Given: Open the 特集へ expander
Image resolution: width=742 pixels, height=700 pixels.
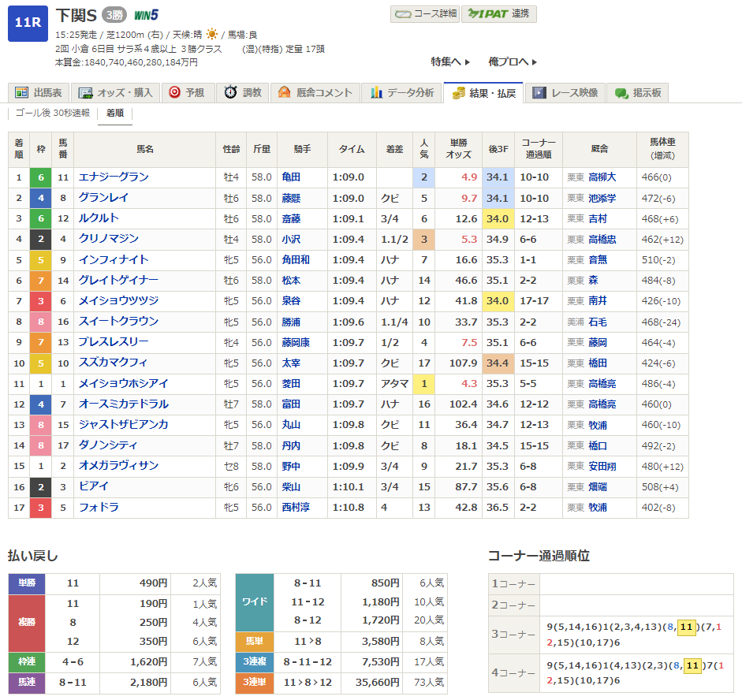Looking at the screenshot, I should [450, 61].
